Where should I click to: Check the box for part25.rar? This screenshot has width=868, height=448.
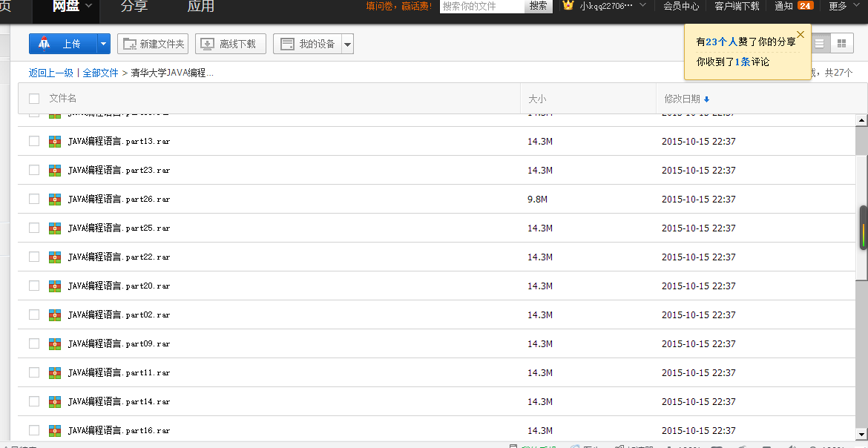coord(34,228)
